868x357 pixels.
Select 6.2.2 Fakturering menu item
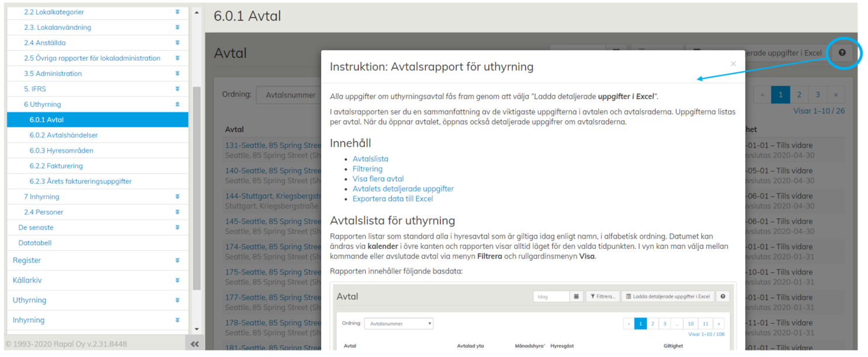(56, 166)
